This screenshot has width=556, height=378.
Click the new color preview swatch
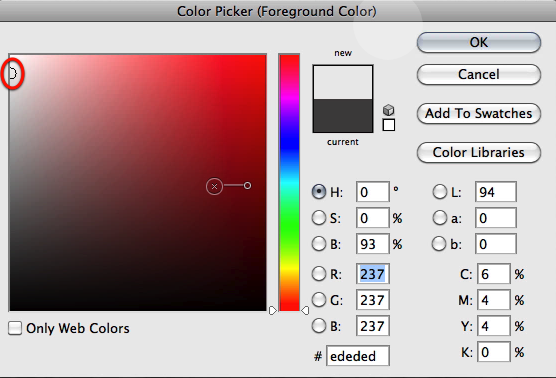(x=343, y=82)
